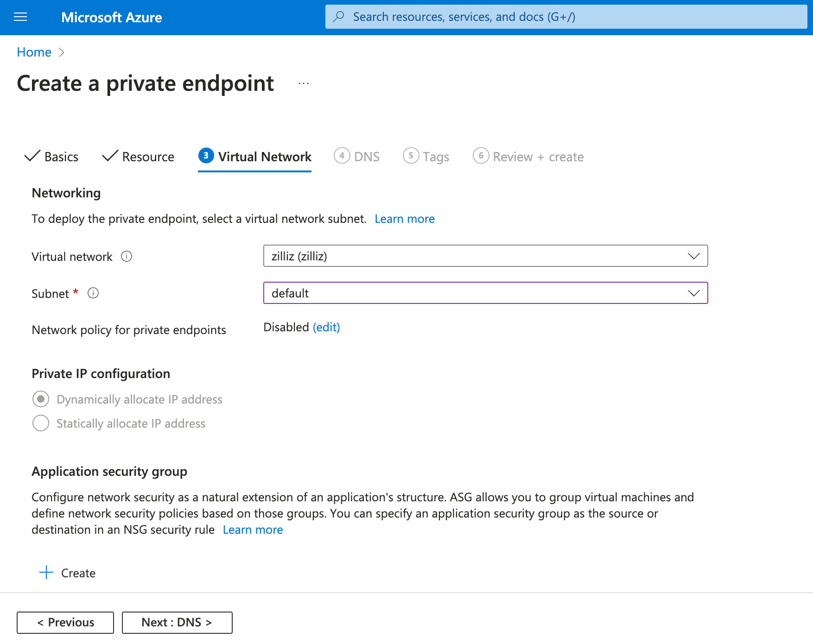Go to the Basics tab

51,157
